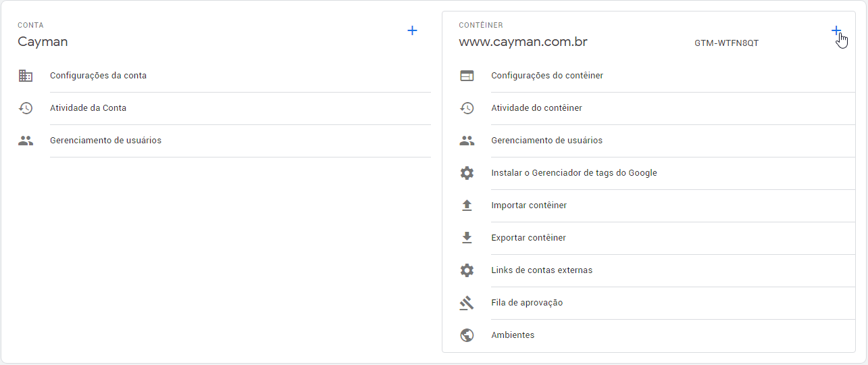Click the building icon beside Configurações da conta
The width and height of the screenshot is (868, 365).
(26, 76)
